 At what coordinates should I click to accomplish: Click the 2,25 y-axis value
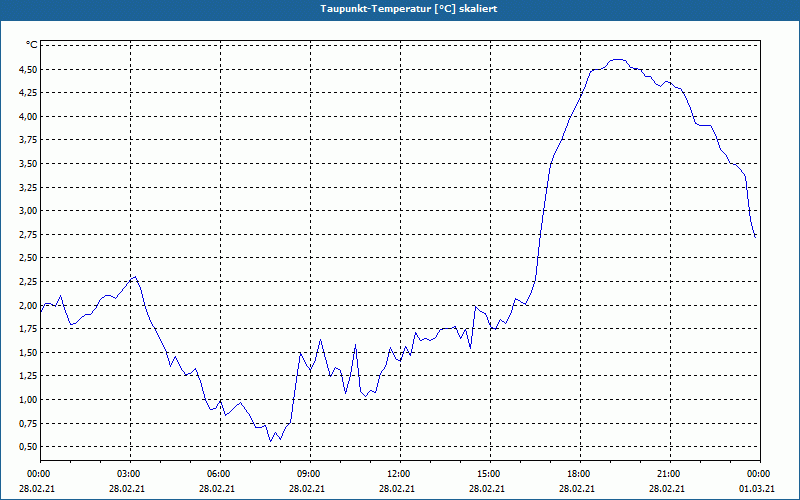point(28,282)
